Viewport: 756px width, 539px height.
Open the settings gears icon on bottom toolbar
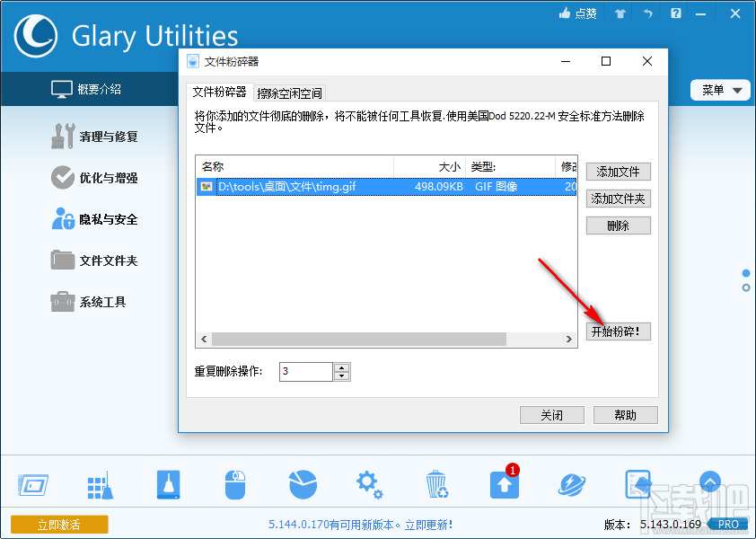tap(369, 483)
